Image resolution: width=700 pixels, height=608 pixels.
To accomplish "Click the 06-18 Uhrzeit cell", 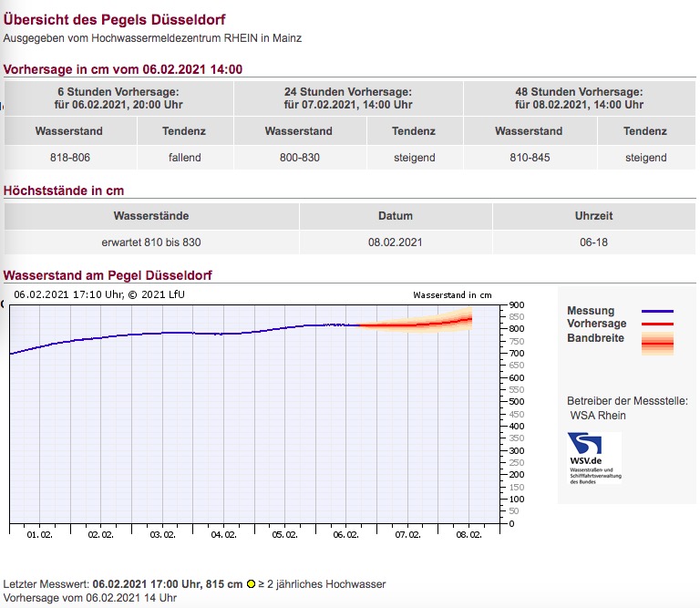I will [x=592, y=242].
